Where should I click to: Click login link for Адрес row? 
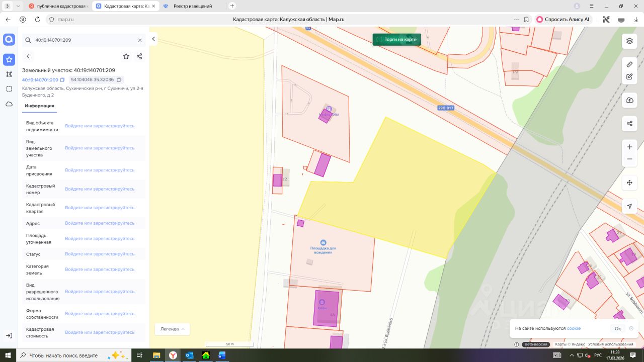click(x=100, y=223)
